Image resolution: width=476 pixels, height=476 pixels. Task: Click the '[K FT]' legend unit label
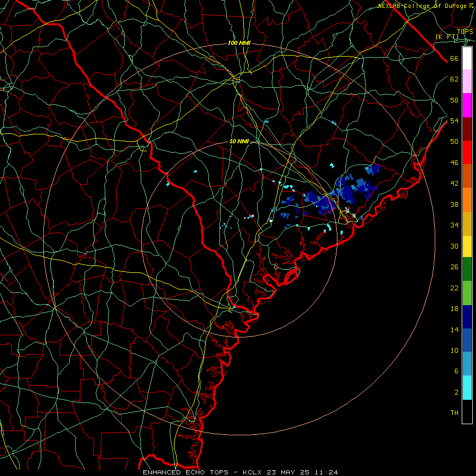tap(447, 36)
